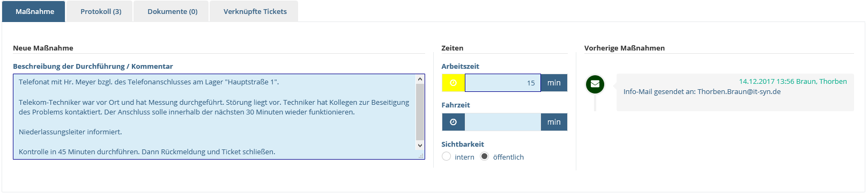Click the textarea scrollbar down arrow
Screen dimensions: 868x194
click(x=420, y=145)
